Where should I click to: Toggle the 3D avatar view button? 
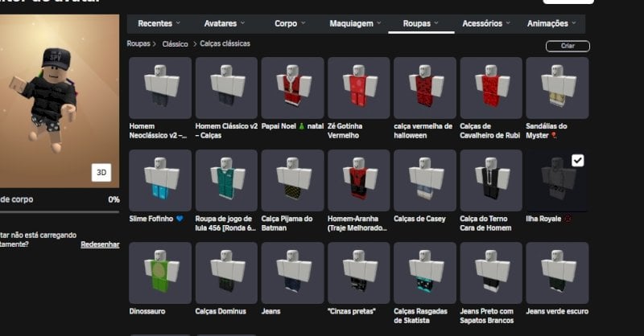[x=101, y=172]
